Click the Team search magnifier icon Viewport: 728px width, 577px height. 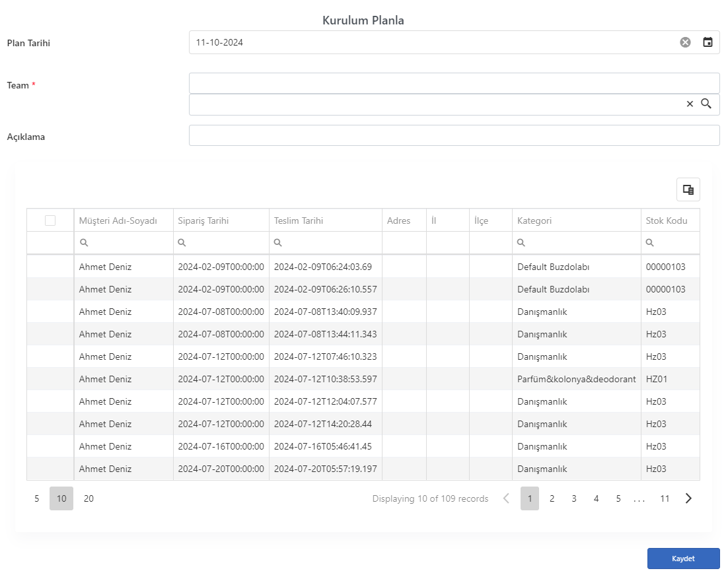click(706, 104)
